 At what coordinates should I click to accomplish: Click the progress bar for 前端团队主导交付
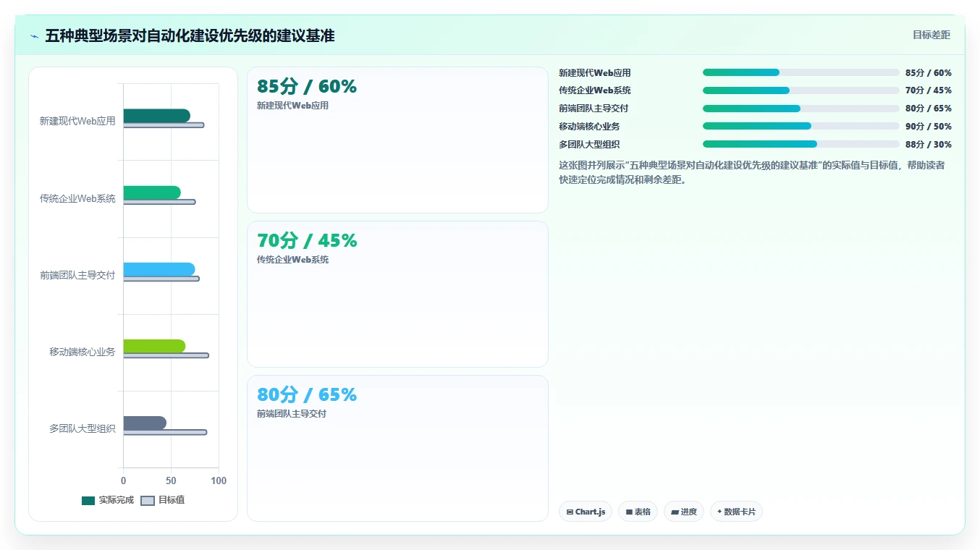pyautogui.click(x=801, y=109)
